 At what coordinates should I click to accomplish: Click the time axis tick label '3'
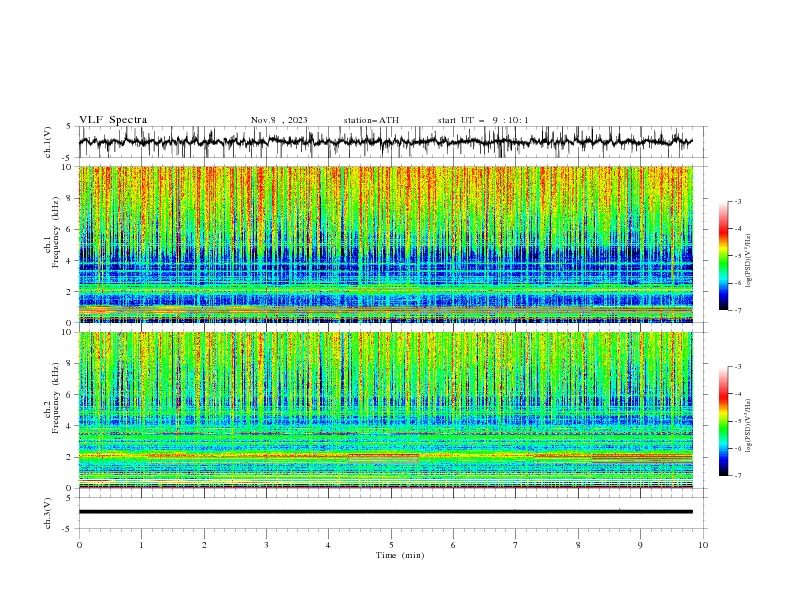click(266, 545)
